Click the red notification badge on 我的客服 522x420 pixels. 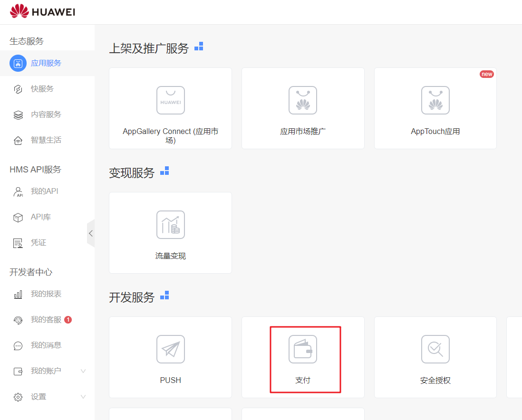[68, 320]
